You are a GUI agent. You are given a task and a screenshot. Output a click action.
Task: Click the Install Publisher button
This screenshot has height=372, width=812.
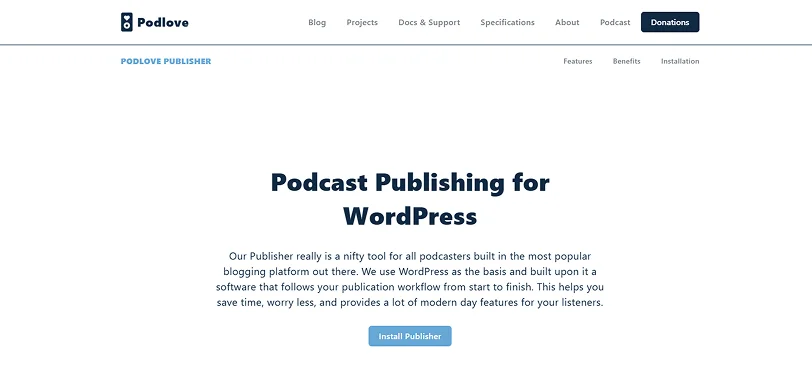coord(410,336)
